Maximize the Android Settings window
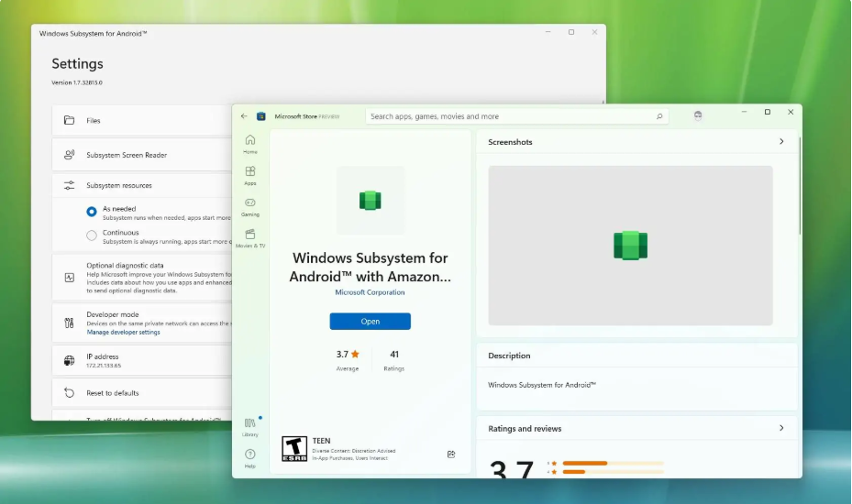This screenshot has width=852, height=504. tap(571, 32)
